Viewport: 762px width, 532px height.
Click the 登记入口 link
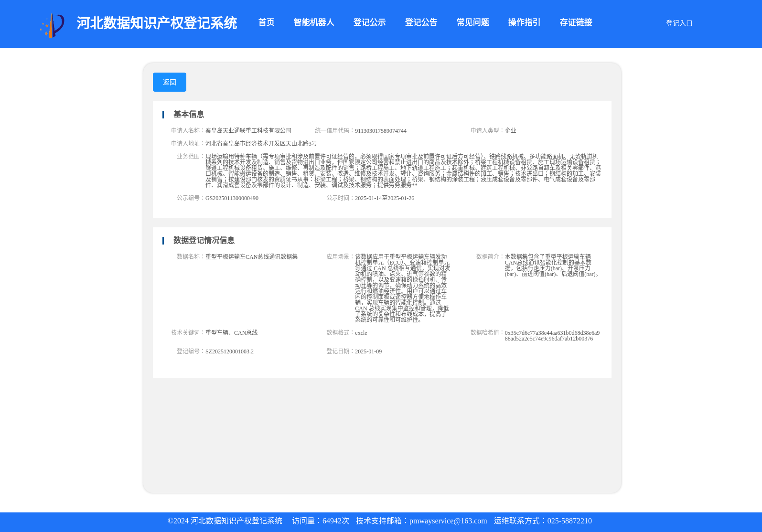(x=679, y=23)
